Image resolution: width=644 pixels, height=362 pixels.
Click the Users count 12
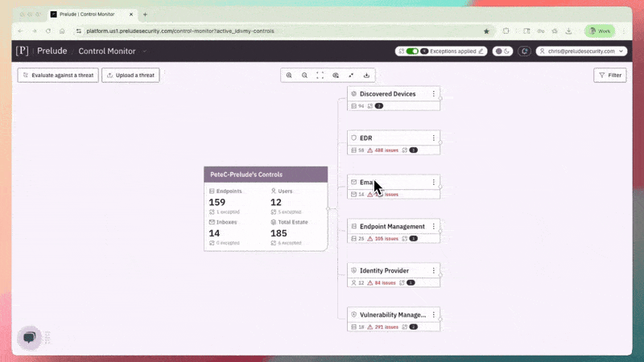click(x=276, y=203)
